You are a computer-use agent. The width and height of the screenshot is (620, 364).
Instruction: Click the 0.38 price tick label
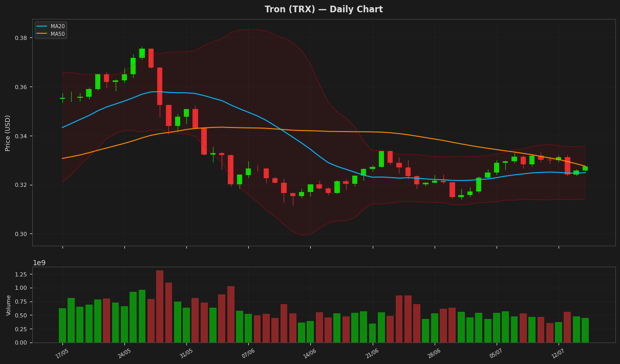[x=22, y=38]
